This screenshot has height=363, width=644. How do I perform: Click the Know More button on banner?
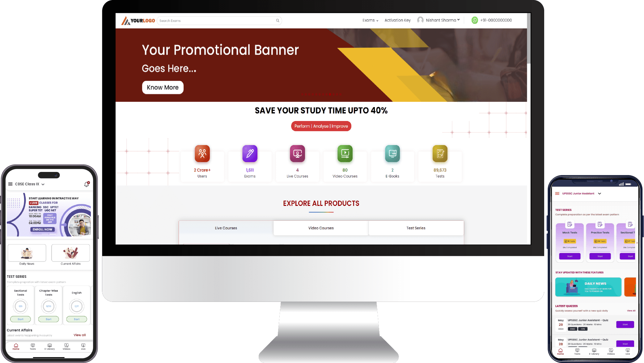coord(162,87)
